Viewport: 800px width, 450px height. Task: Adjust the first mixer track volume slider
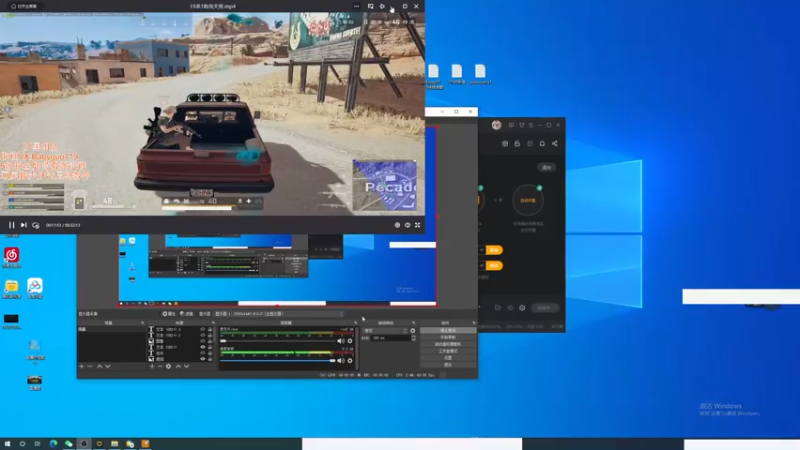click(x=278, y=341)
